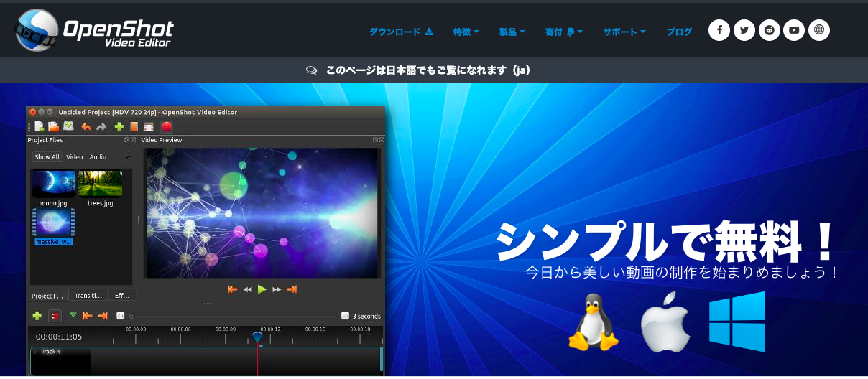Click the OpenShot Video Editor logo
Viewport: 868px width, 379px height.
[95, 30]
